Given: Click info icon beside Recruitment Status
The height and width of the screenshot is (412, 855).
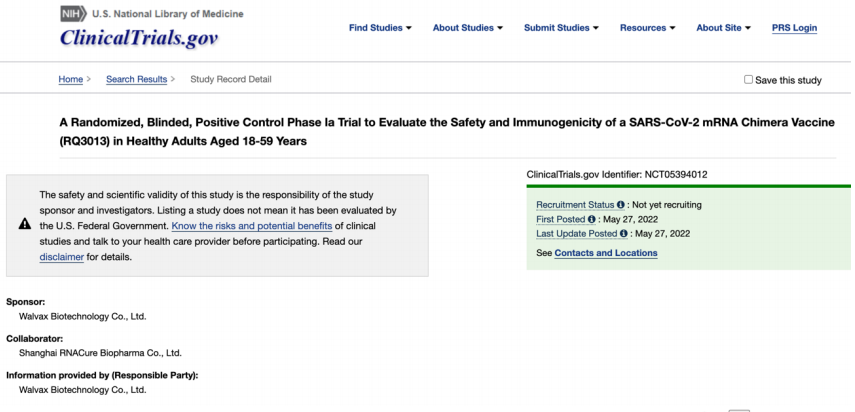Looking at the screenshot, I should [x=620, y=205].
